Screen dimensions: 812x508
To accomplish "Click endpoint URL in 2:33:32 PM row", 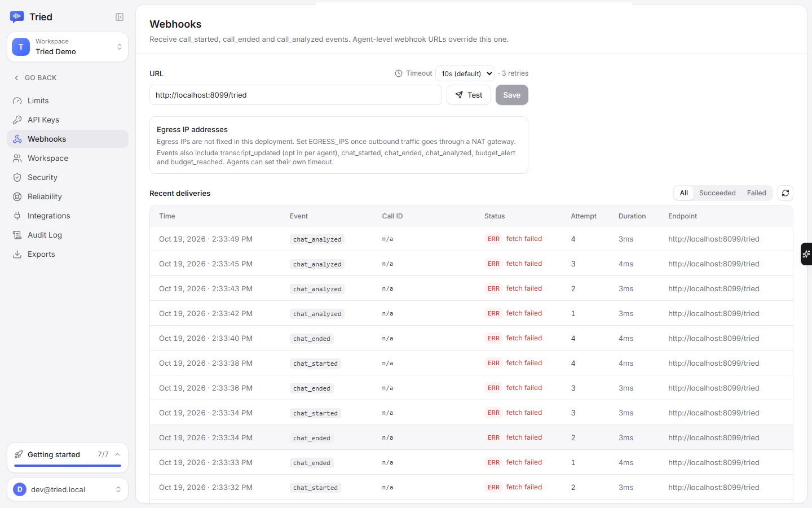I will (x=714, y=487).
